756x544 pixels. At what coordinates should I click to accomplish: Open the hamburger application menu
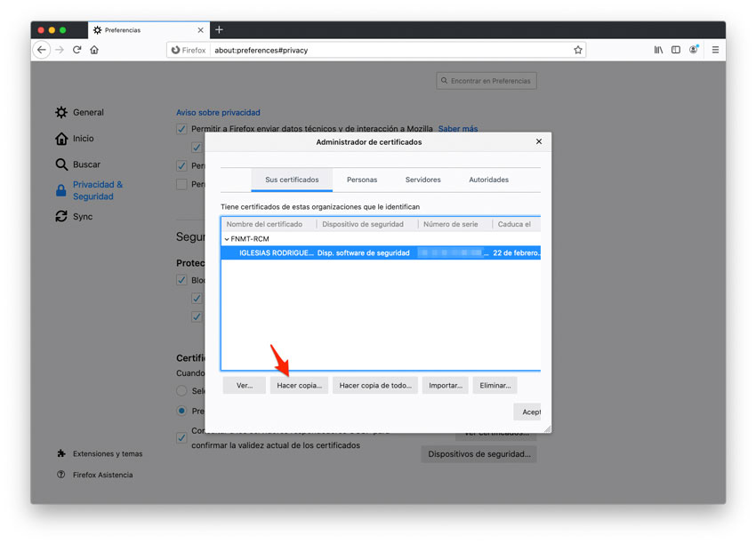(715, 51)
